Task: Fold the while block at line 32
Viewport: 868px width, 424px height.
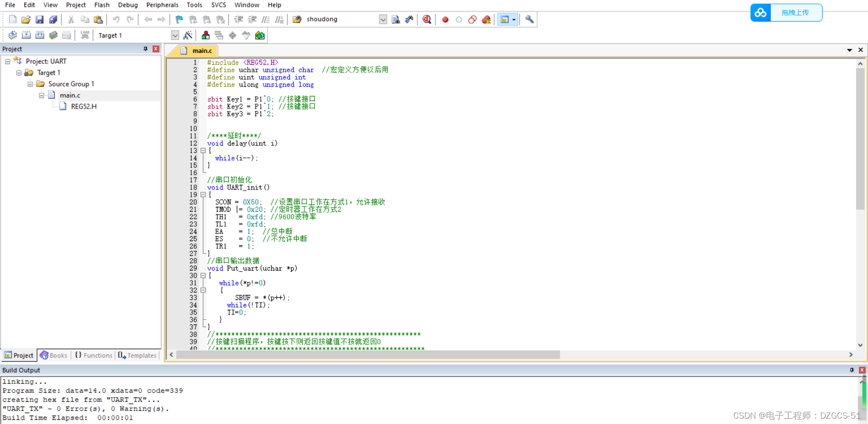Action: tap(203, 291)
